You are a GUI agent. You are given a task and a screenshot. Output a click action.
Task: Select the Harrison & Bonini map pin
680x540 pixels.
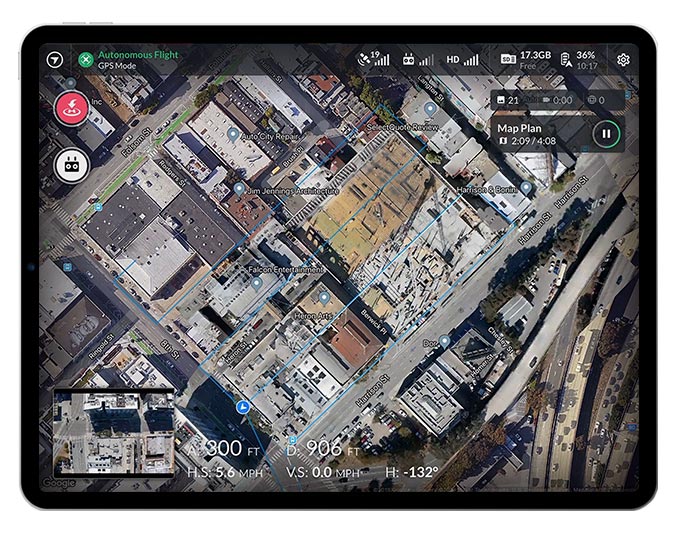click(526, 188)
